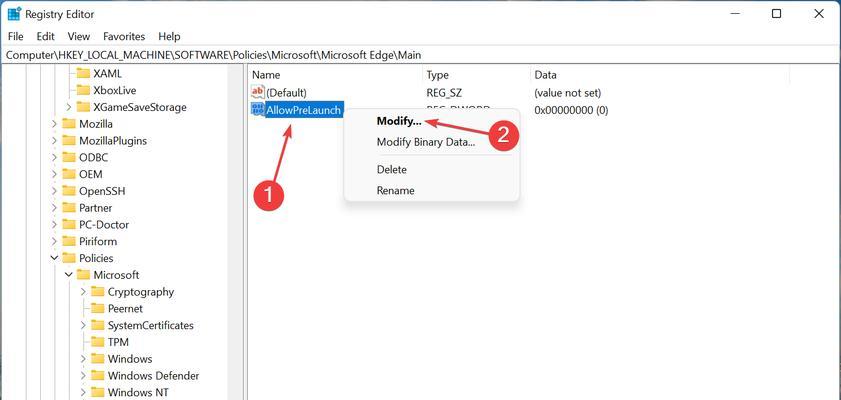Click the MozillaPlugins folder icon
841x400 pixels.
(69, 140)
